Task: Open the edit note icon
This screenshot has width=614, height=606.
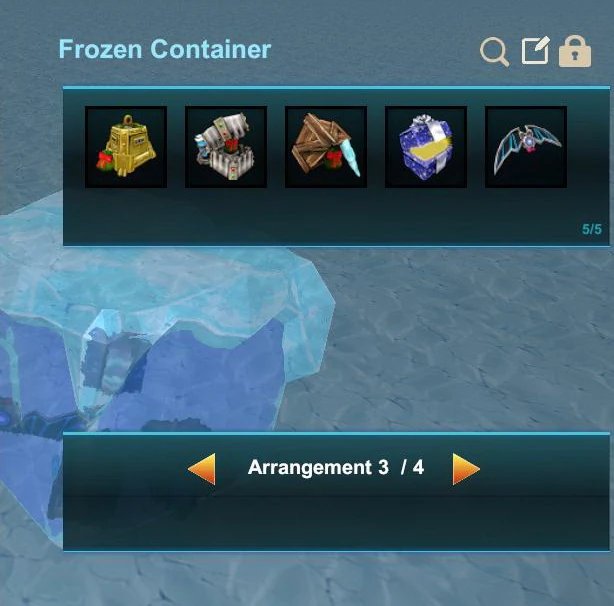Action: pyautogui.click(x=536, y=50)
